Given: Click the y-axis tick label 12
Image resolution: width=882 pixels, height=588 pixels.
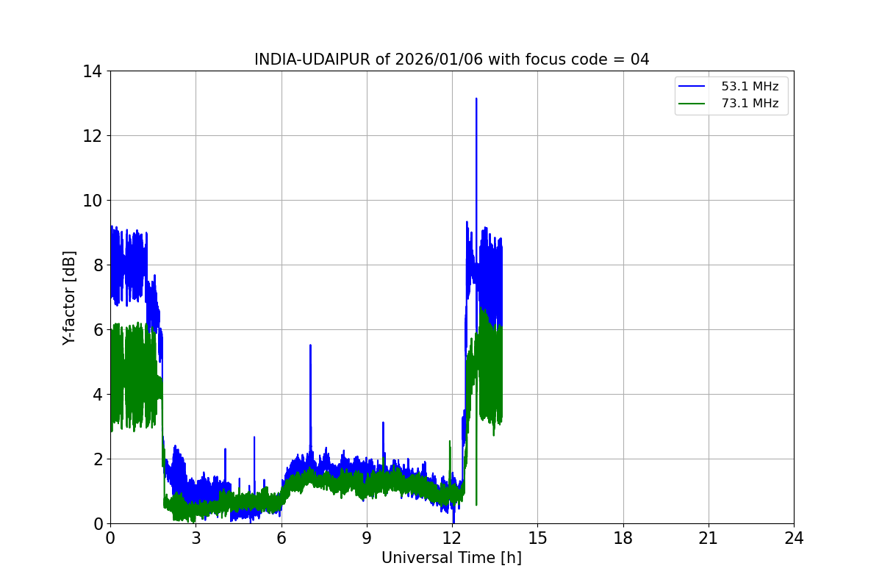Looking at the screenshot, I should tap(93, 136).
